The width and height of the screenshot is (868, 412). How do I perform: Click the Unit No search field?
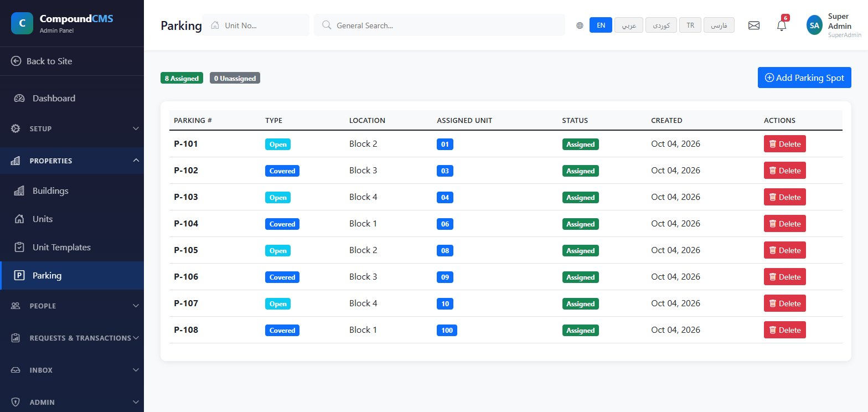pos(256,25)
